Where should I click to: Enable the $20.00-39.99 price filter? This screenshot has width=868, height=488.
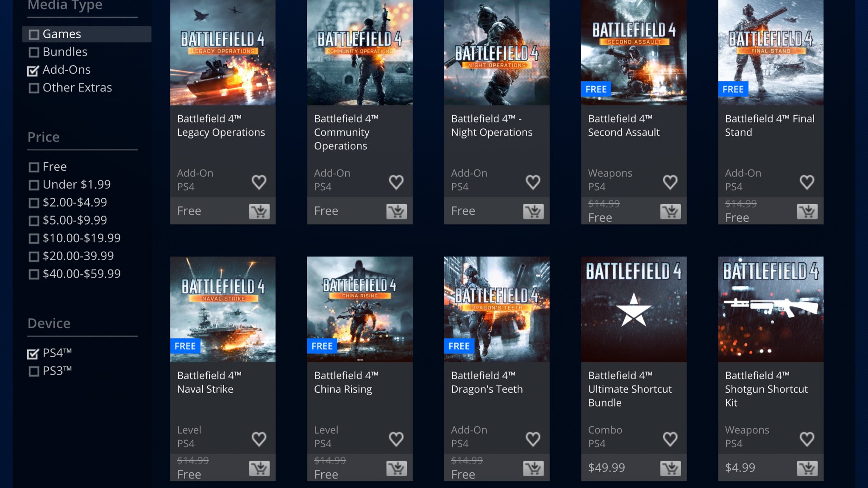tap(34, 256)
